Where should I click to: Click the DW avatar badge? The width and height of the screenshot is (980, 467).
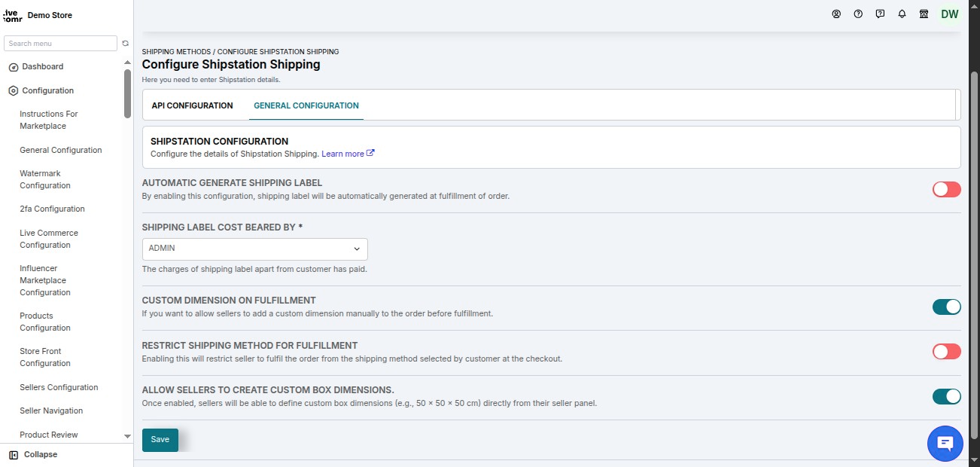(x=949, y=14)
